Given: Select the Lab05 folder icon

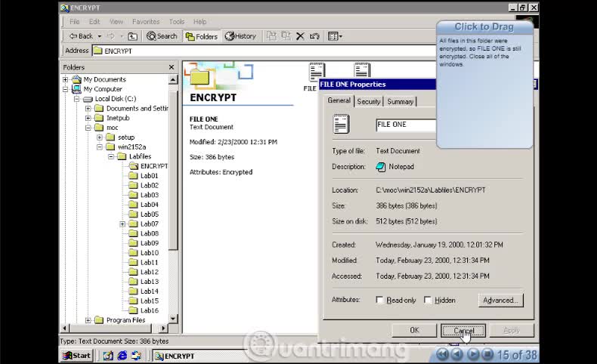Looking at the screenshot, I should [133, 214].
